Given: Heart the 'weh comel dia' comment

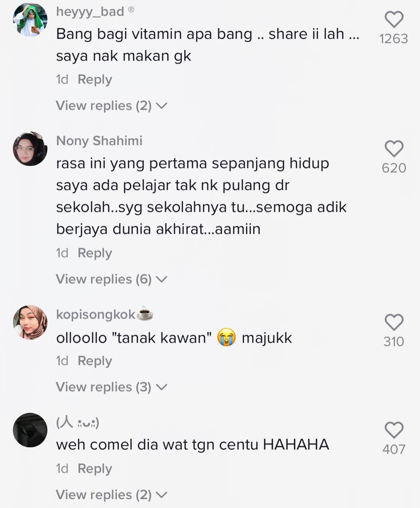Looking at the screenshot, I should pyautogui.click(x=394, y=430).
